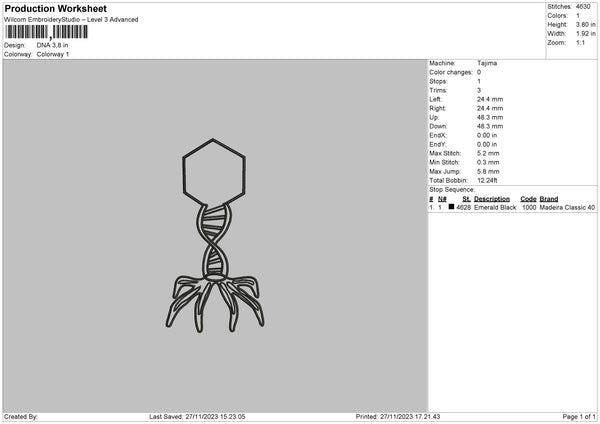Click the Width value 1.92 in
600x424 pixels.
coord(585,34)
